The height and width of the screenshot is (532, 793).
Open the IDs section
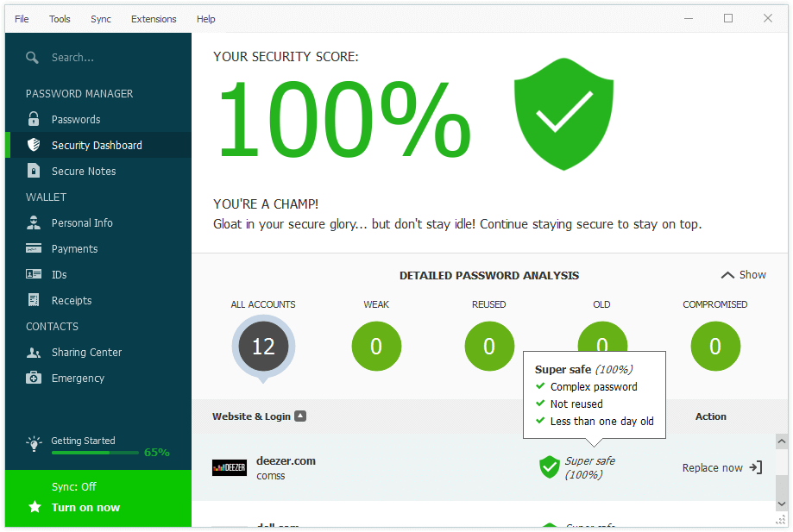click(x=59, y=274)
